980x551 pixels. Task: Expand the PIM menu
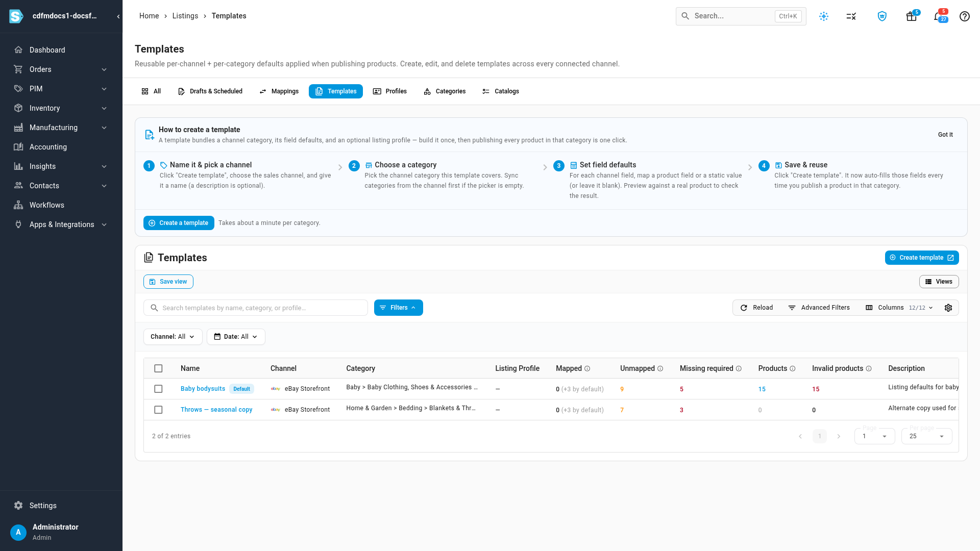[x=61, y=89]
